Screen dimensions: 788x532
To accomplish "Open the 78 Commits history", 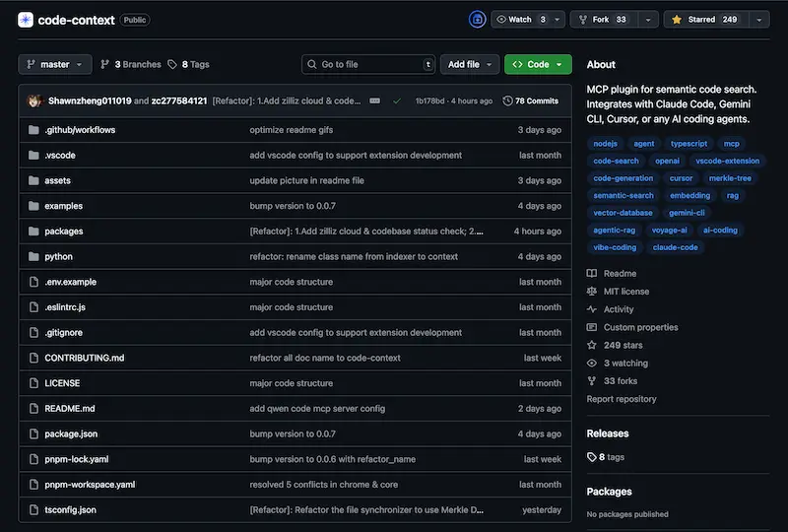I will coord(531,101).
